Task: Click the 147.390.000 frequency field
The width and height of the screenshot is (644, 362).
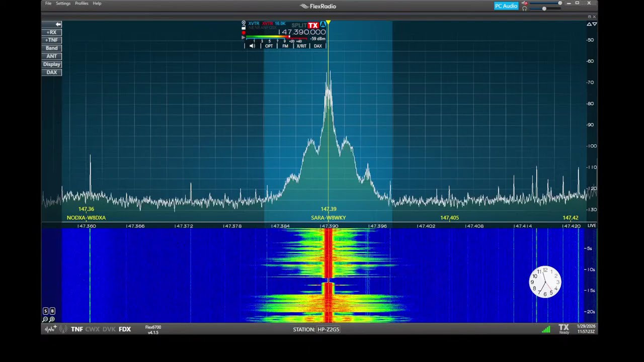Action: tap(302, 32)
